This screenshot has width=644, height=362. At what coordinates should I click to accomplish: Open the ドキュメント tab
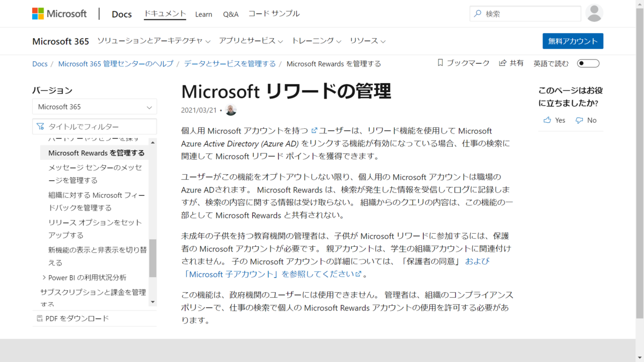165,14
